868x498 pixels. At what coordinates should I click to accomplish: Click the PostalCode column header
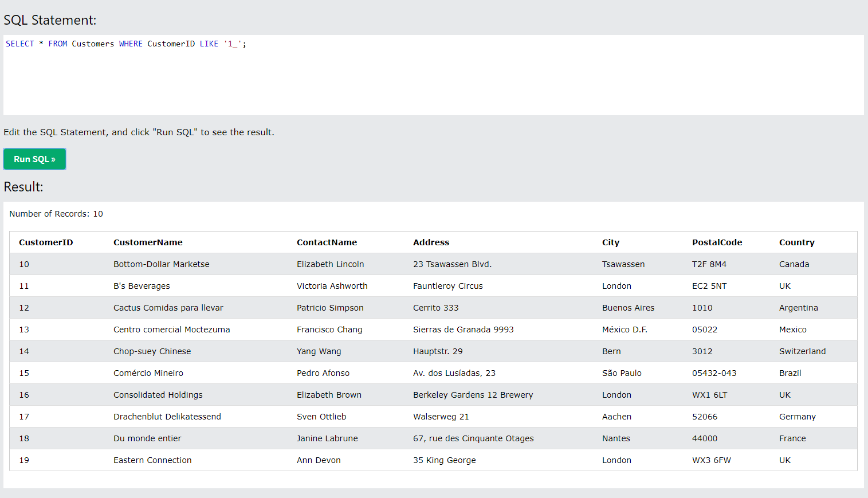click(717, 242)
